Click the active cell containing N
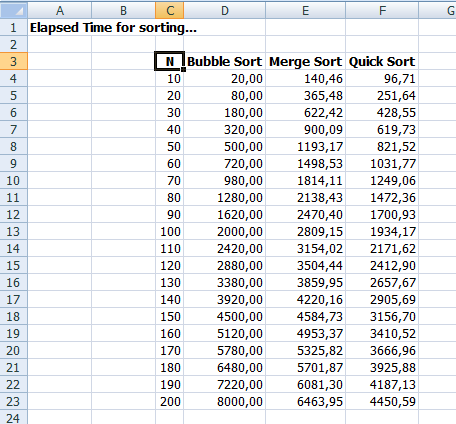 tap(169, 61)
